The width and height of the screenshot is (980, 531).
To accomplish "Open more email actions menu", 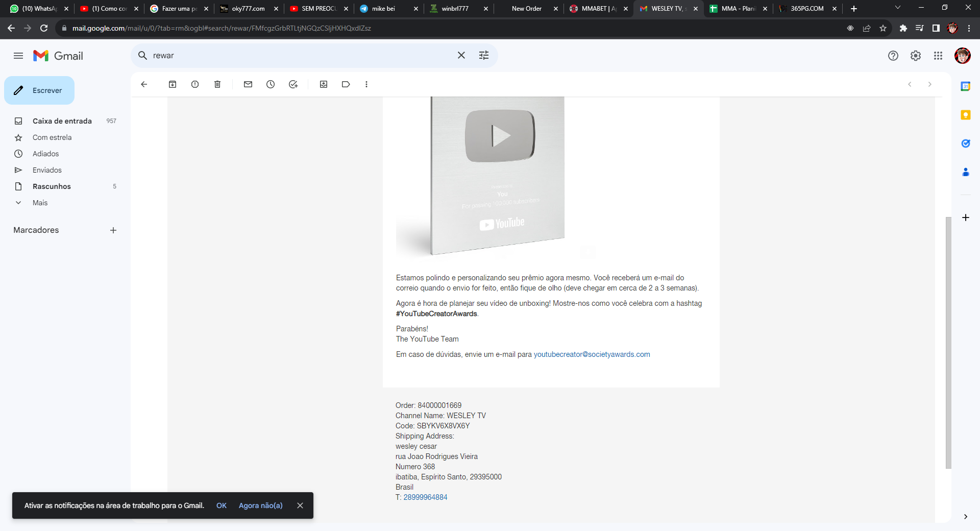I will pyautogui.click(x=366, y=84).
